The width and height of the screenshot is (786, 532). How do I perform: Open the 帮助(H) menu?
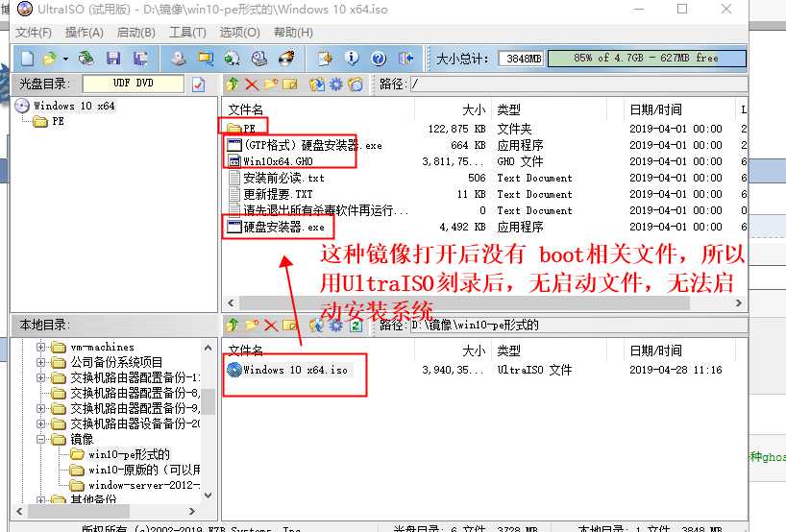(x=293, y=33)
